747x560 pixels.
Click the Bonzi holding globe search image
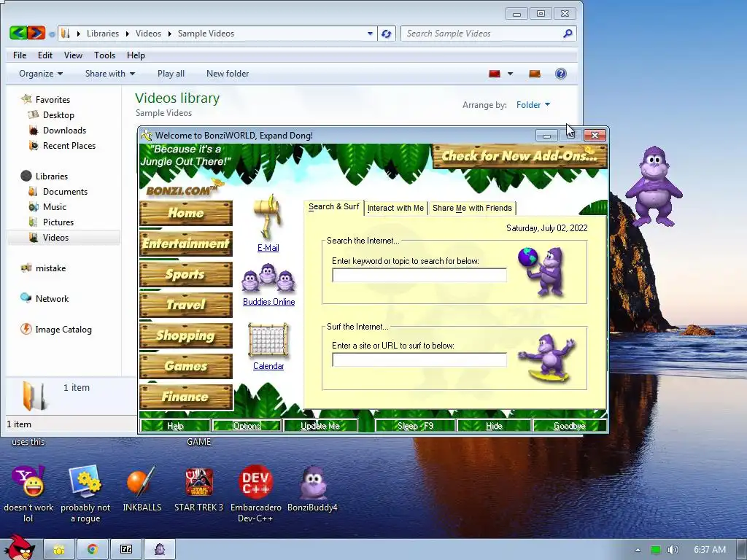click(542, 272)
